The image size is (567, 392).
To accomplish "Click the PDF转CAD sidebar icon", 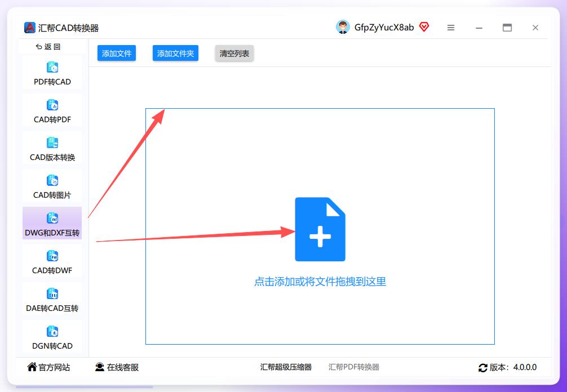I will (x=52, y=67).
